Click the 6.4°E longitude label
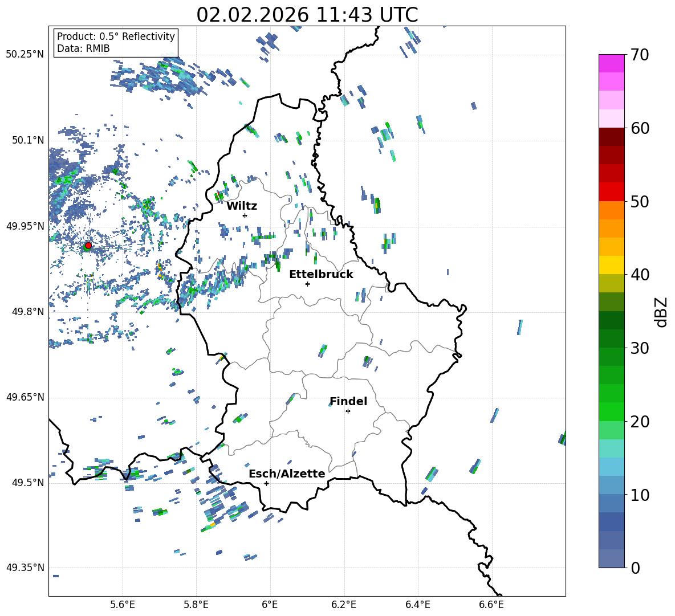675x616 pixels. click(417, 605)
